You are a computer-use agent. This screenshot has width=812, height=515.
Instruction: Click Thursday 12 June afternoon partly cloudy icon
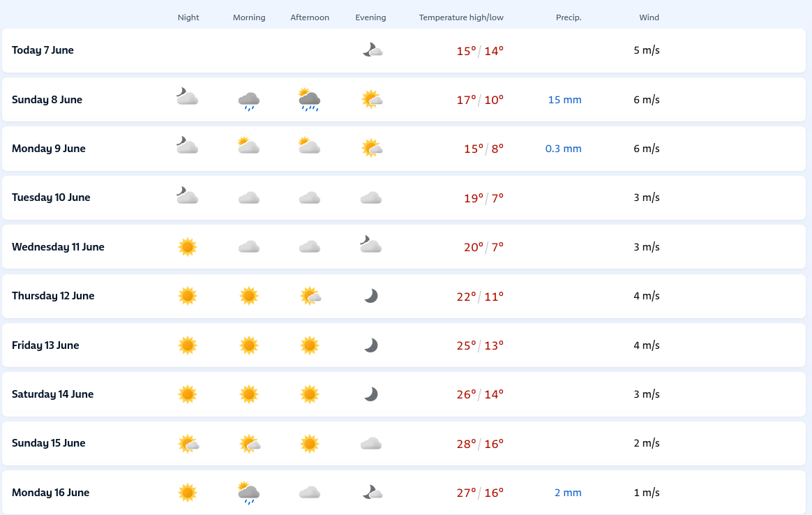(x=310, y=296)
